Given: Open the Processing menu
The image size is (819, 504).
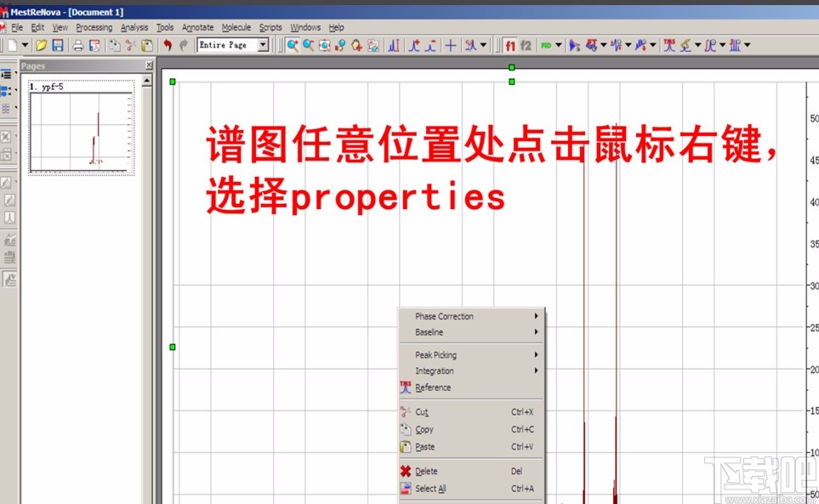Looking at the screenshot, I should (x=94, y=28).
